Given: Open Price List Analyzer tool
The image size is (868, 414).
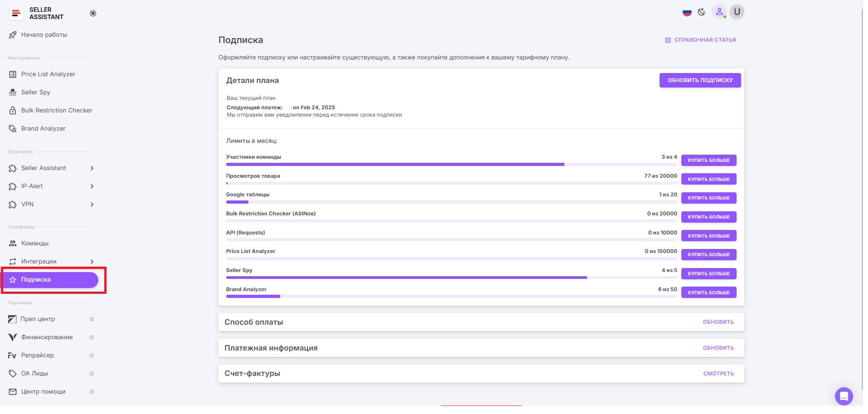Looking at the screenshot, I should 48,74.
